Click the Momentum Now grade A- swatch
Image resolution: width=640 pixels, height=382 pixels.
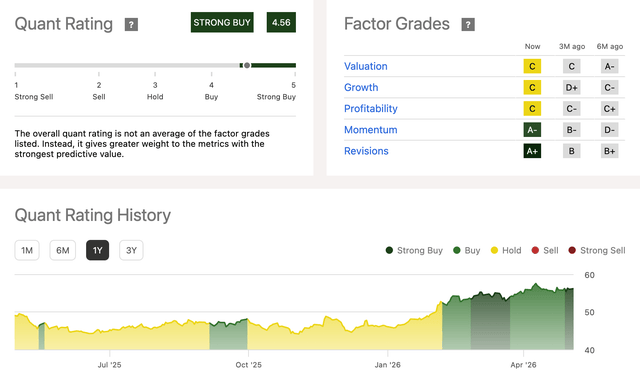pyautogui.click(x=532, y=130)
